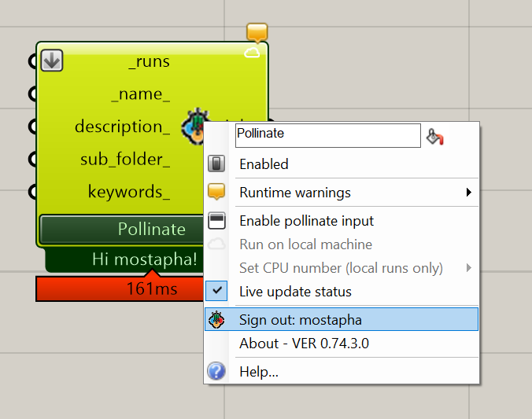This screenshot has width=532, height=419.
Task: Click the keywords_ input label
Action: click(x=129, y=192)
